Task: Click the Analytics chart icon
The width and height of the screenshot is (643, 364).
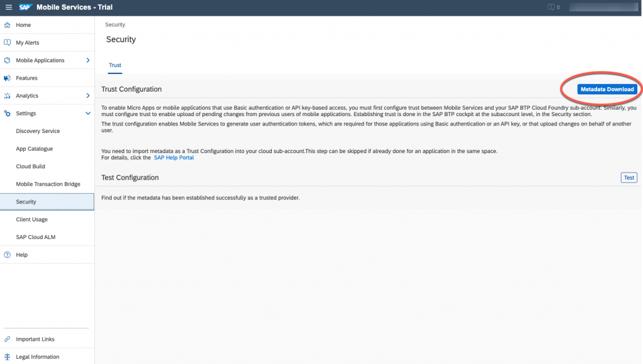Action: point(8,95)
